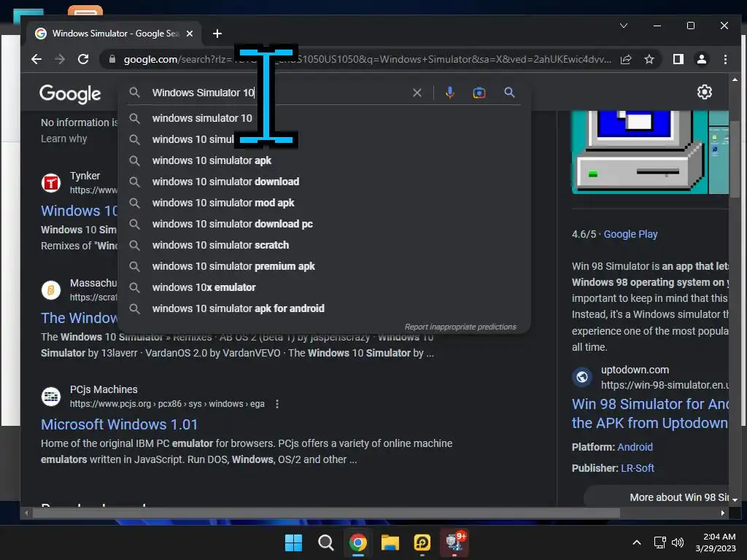Open PCjs Machines result options menu

click(276, 404)
